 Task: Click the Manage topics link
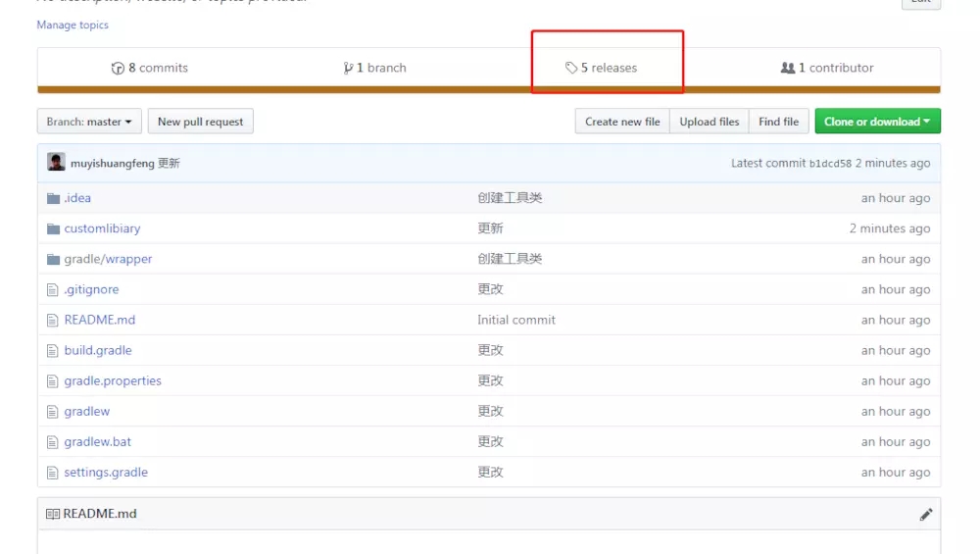(73, 25)
